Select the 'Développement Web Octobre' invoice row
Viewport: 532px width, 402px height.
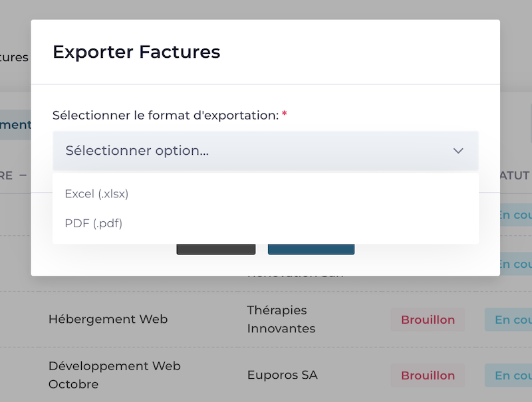coord(114,375)
